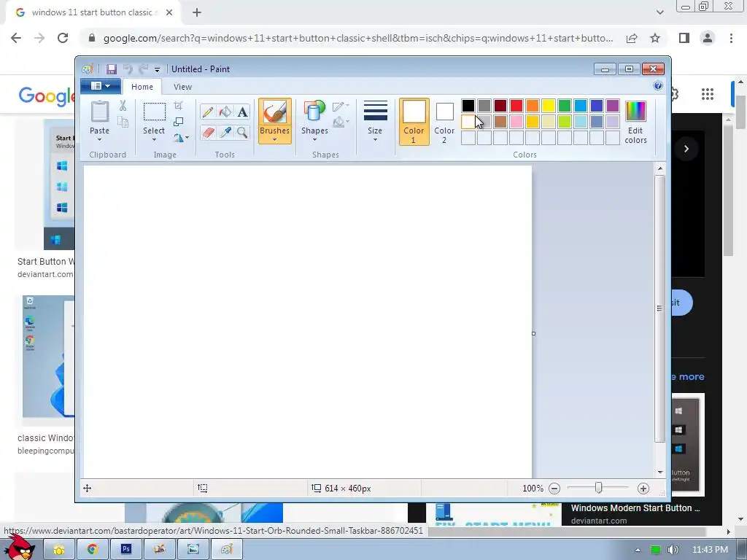747x560 pixels.
Task: Click the Redo arrow in Paint title bar
Action: [x=144, y=69]
